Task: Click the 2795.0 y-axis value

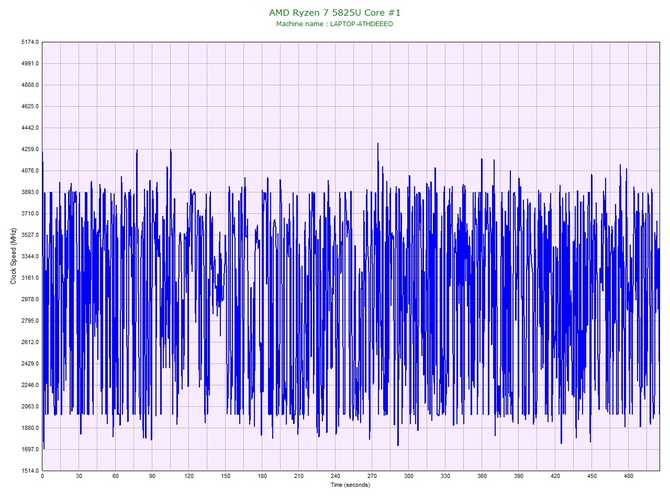Action: pos(30,320)
